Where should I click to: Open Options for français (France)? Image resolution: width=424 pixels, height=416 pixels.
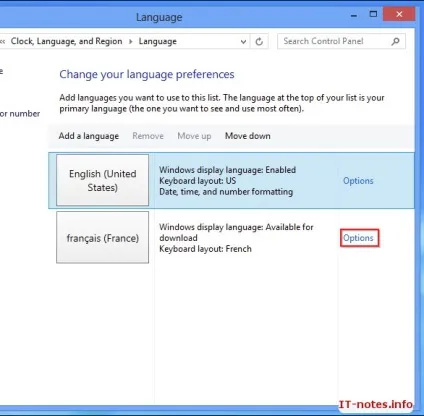358,238
